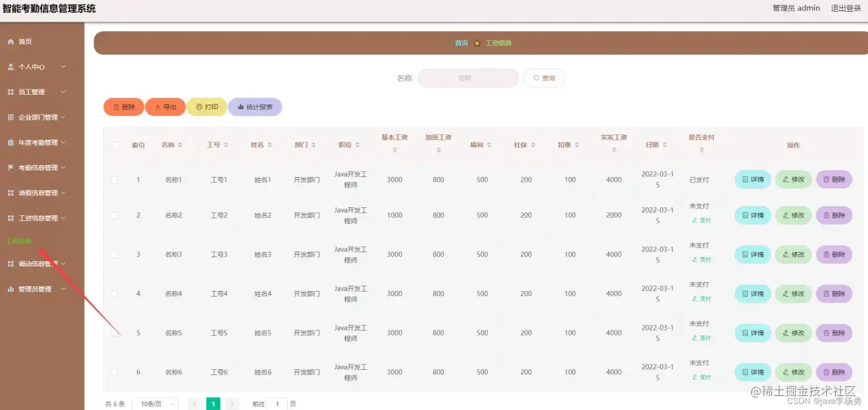The width and height of the screenshot is (868, 410).
Task: Click the 2000 实发工资 cell in row 名称2
Action: 614,215
